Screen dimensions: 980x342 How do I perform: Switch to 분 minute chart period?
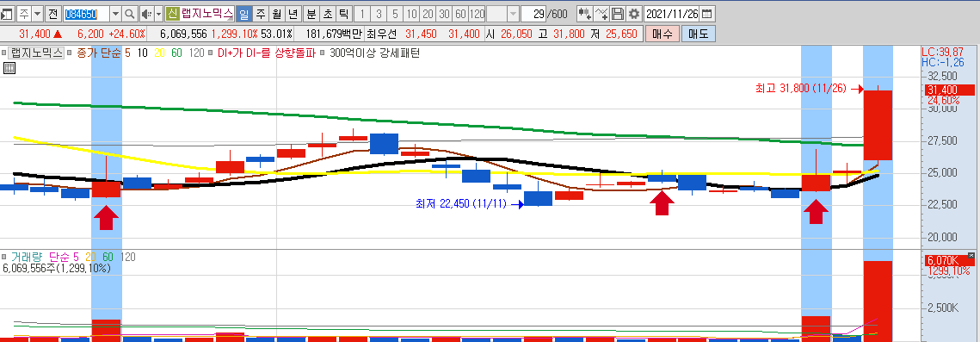(x=311, y=13)
